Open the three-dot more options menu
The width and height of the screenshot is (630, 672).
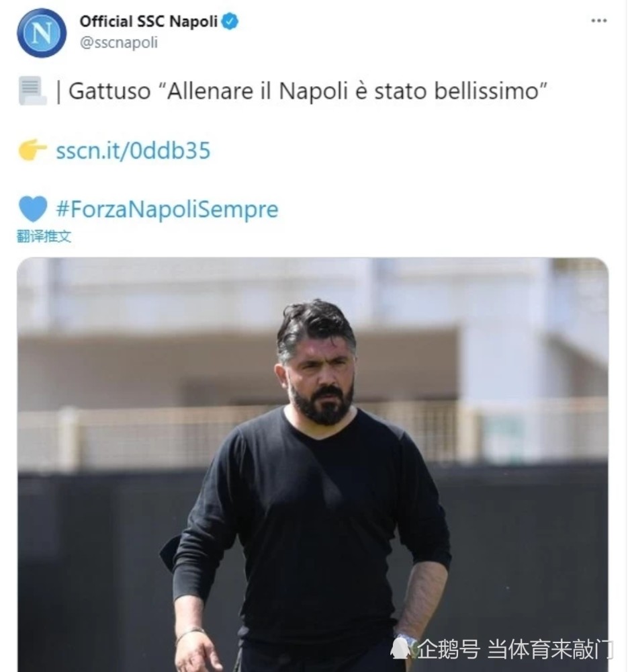click(x=598, y=21)
